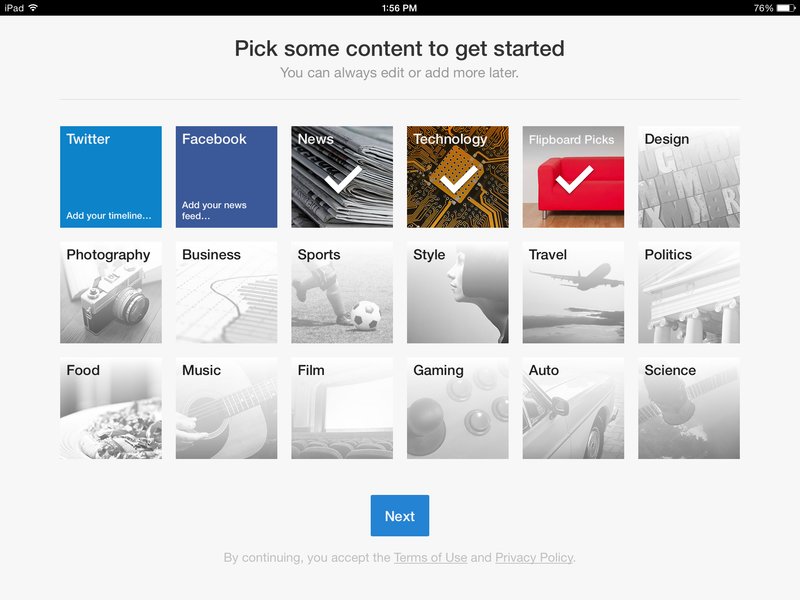Add the Business category tile
Viewport: 800px width, 600px height.
point(227,292)
